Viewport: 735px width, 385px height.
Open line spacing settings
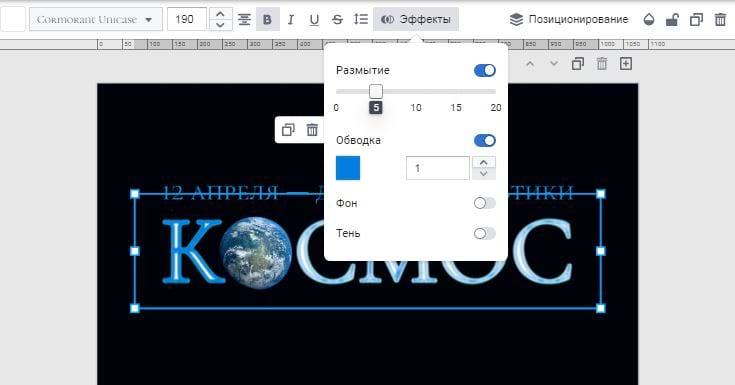360,19
